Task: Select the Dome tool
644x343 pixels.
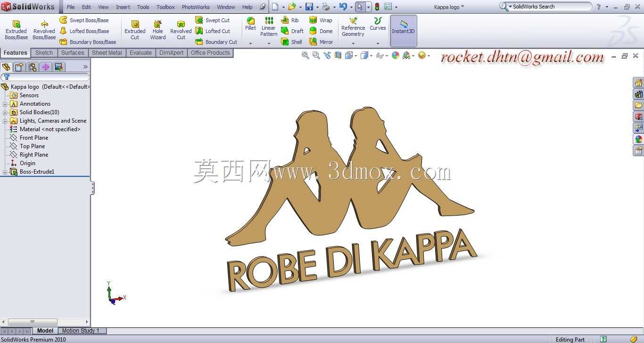Action: (x=321, y=31)
